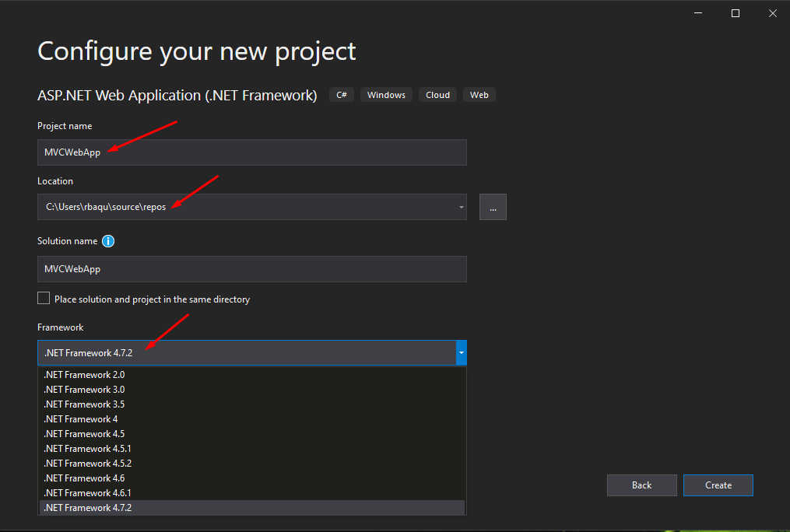Collapse the Framework dropdown arrow
The height and width of the screenshot is (532, 790).
pos(461,353)
